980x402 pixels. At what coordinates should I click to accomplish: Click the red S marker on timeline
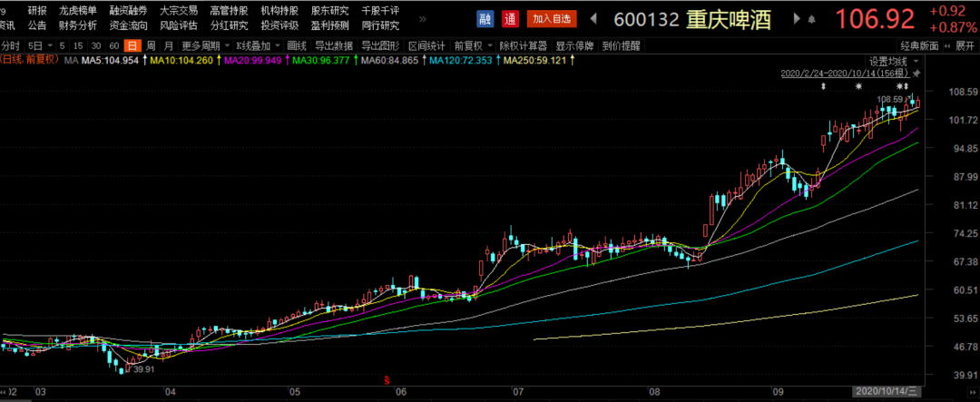(x=387, y=379)
